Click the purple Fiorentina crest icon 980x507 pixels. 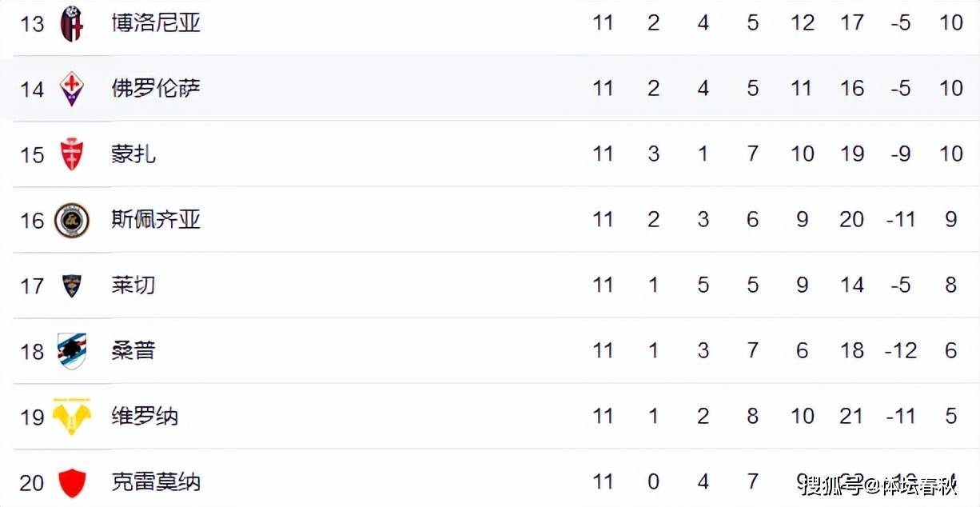72,88
